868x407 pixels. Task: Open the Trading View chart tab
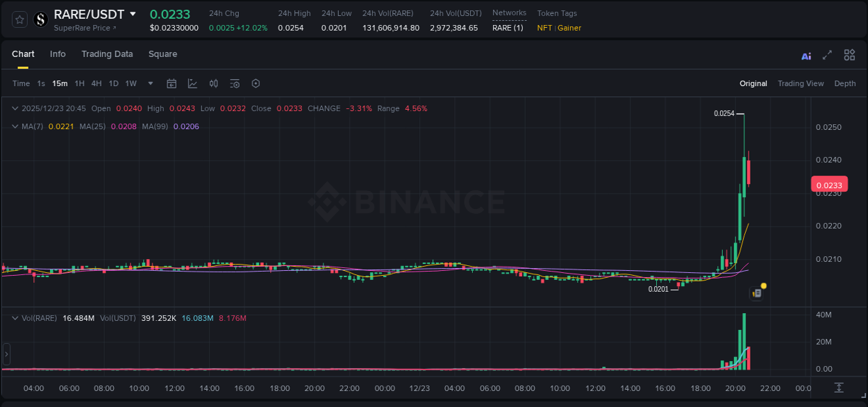click(x=801, y=83)
